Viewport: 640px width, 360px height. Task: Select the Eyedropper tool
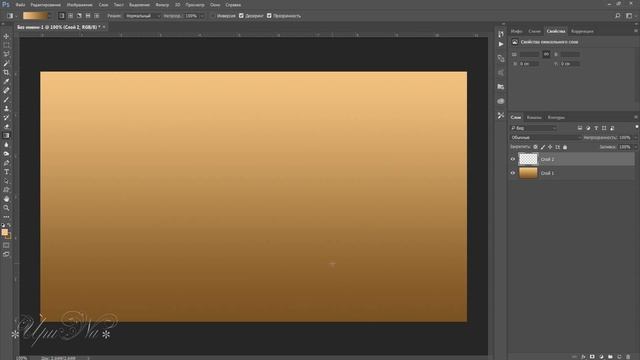(6, 81)
